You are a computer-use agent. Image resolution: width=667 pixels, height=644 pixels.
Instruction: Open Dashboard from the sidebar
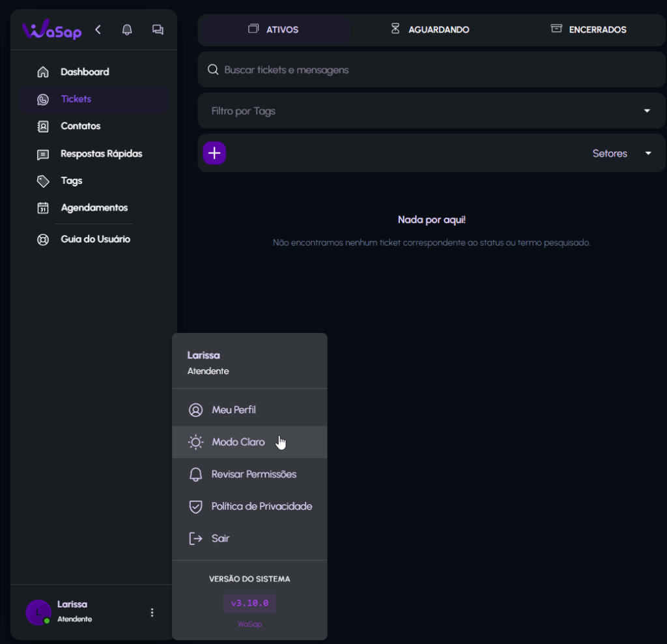click(x=85, y=72)
